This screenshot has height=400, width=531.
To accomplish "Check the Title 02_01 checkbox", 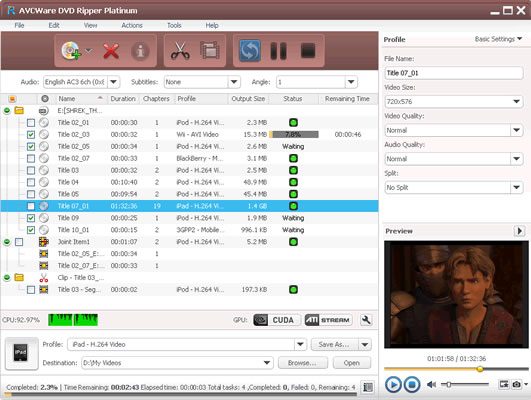I will pos(31,123).
